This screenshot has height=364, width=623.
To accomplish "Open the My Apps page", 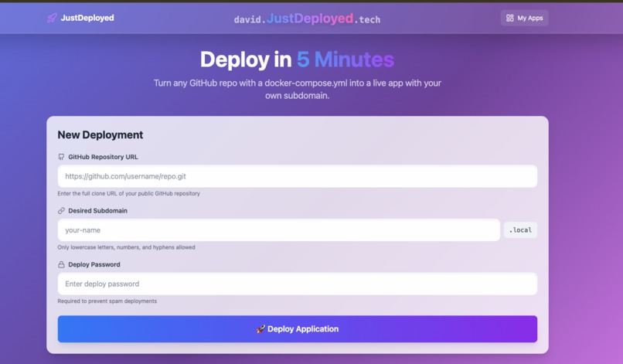I will [525, 18].
